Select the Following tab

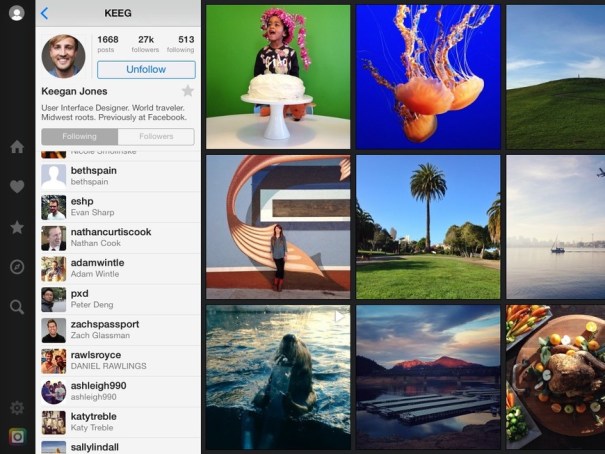click(x=79, y=137)
